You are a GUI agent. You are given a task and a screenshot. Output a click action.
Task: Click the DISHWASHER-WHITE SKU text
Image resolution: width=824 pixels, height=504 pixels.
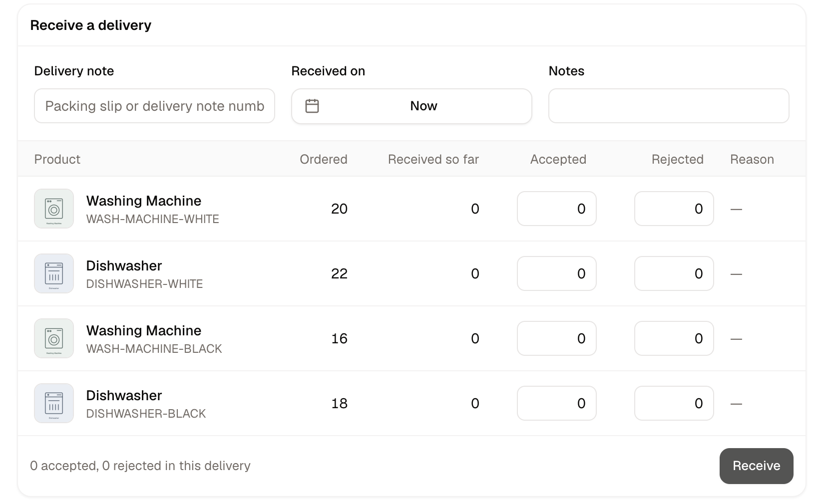point(145,284)
